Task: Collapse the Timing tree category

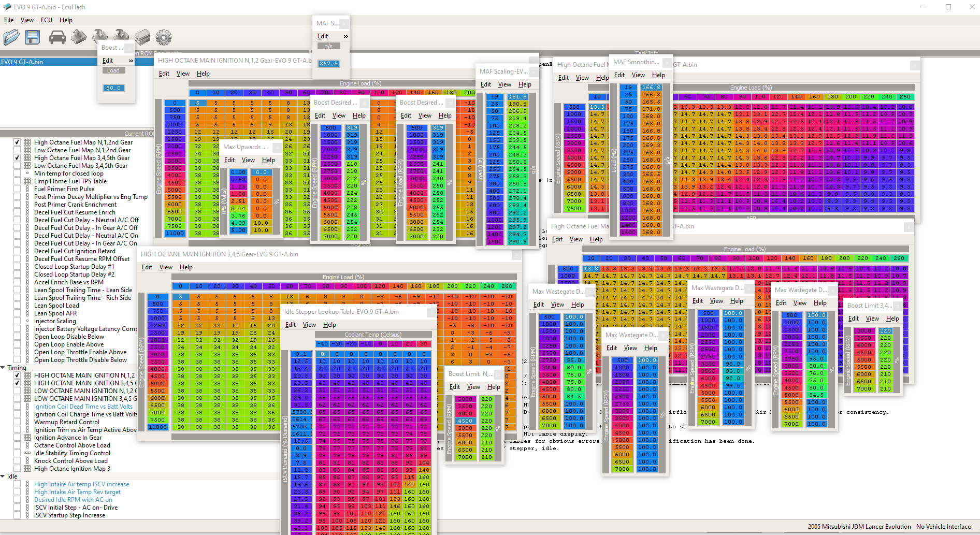Action: click(3, 368)
